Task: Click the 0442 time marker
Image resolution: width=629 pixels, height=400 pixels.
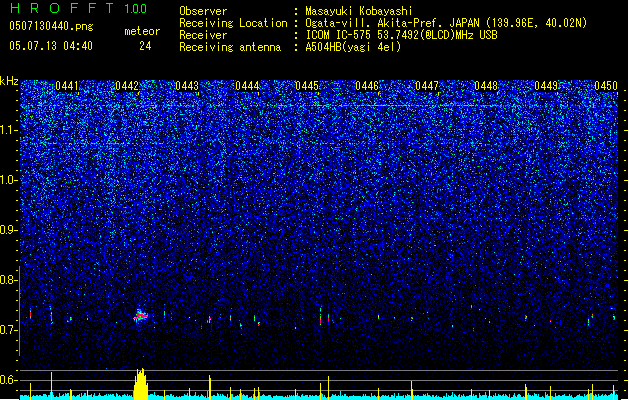Action: click(127, 86)
